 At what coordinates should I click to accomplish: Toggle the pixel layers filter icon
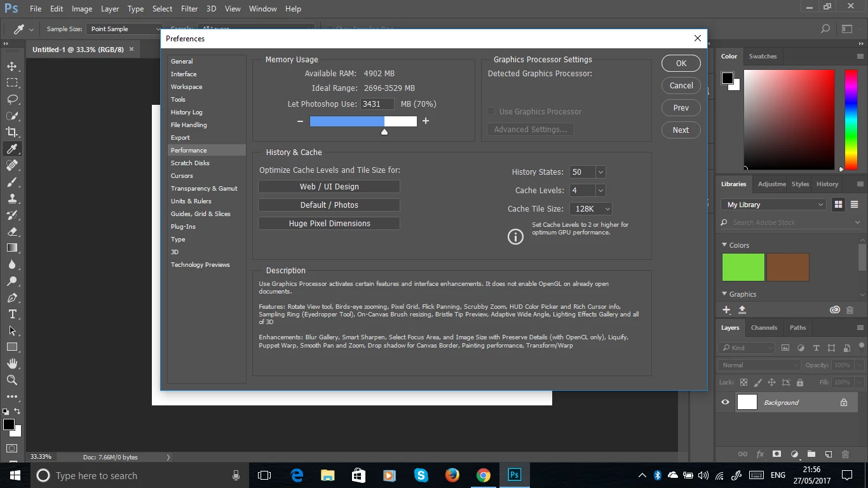(x=785, y=348)
